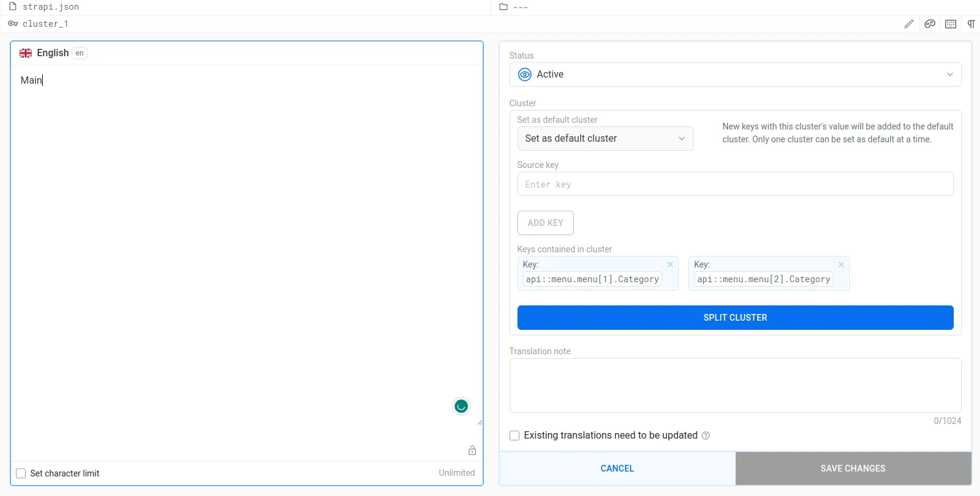Screen dimensions: 980x496
Task: Click the green Grammarly icon in text editor
Action: coord(461,406)
